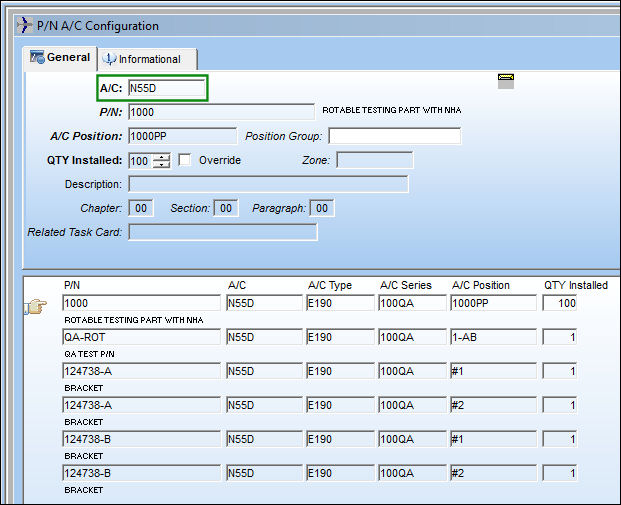This screenshot has width=621, height=505.
Task: Focus the Zone text field
Action: [375, 160]
